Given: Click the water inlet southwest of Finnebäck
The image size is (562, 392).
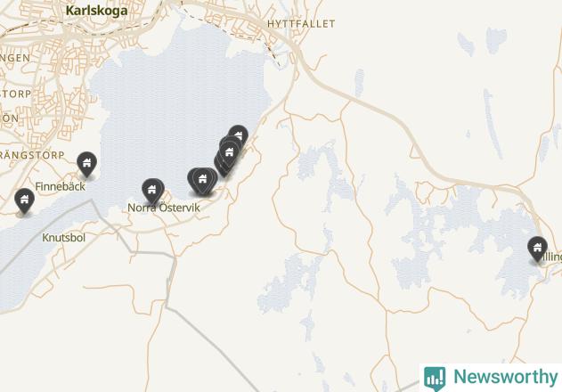Looking at the screenshot, I should pyautogui.click(x=21, y=258).
